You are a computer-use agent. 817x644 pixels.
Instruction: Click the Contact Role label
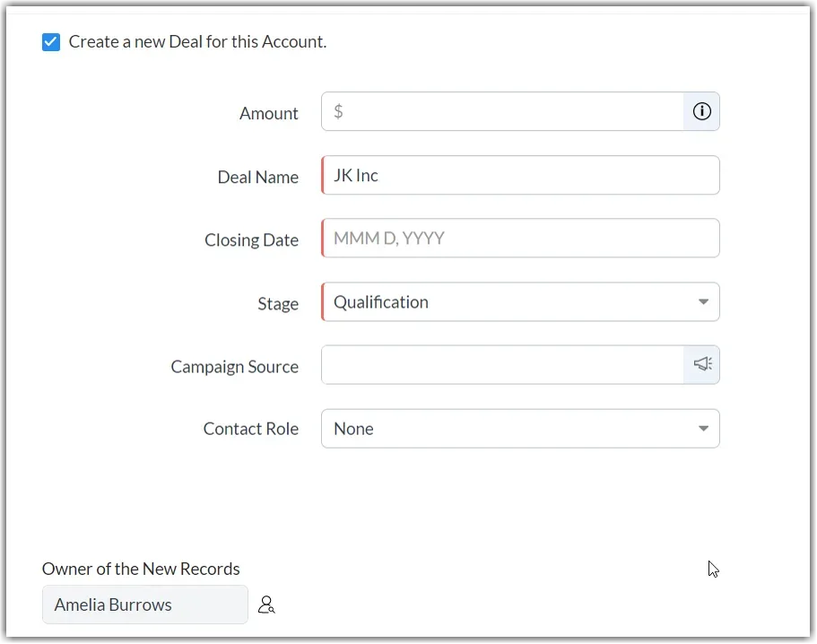(x=250, y=429)
